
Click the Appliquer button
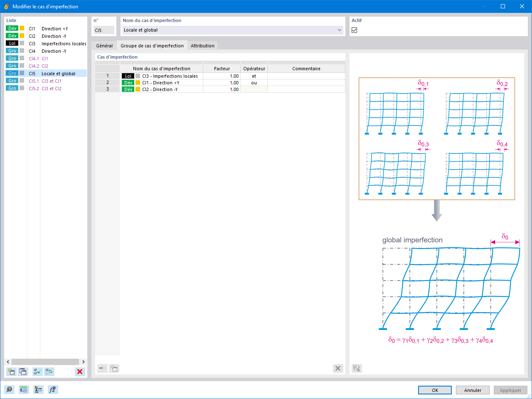click(x=510, y=390)
